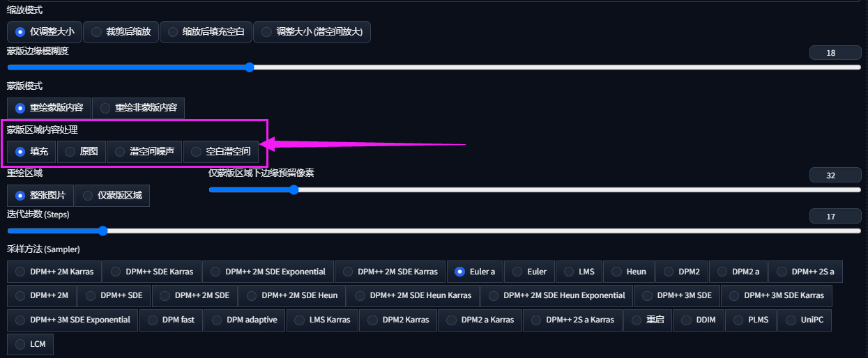The height and width of the screenshot is (358, 868).
Task: Click the 蒙版边缘模糊度 slider track
Action: click(x=434, y=68)
